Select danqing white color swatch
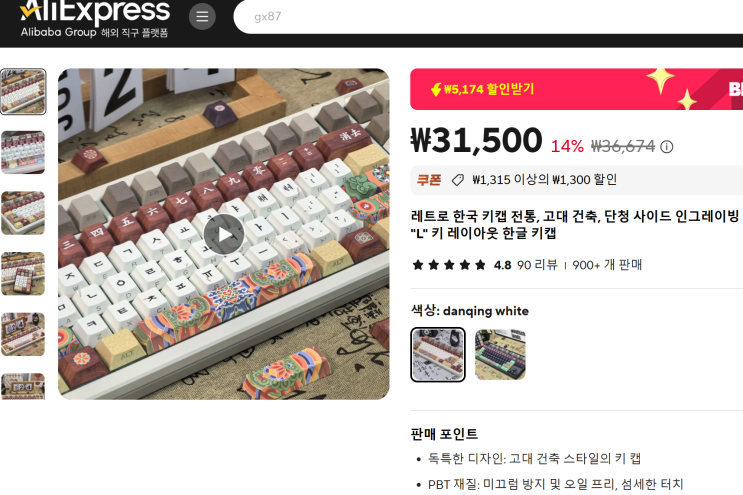743x495 pixels. [x=438, y=354]
